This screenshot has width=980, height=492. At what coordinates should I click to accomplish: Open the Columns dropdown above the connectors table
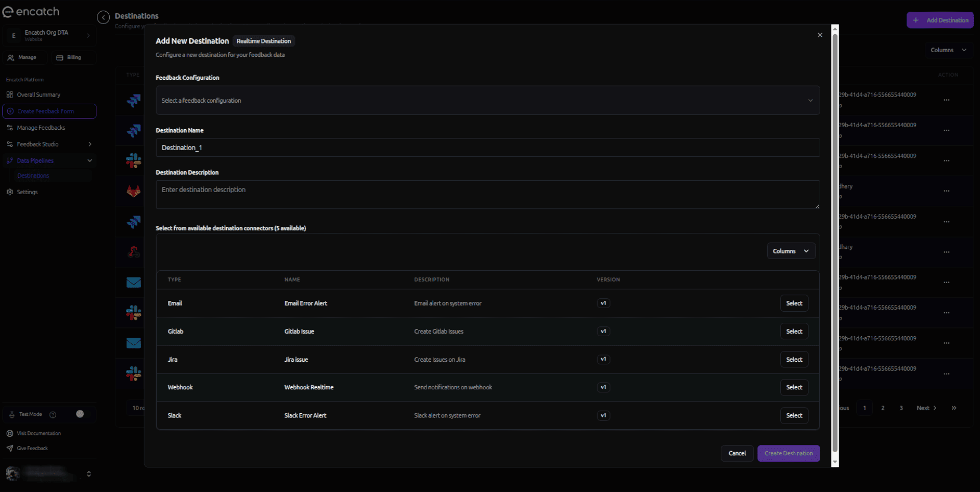point(790,251)
